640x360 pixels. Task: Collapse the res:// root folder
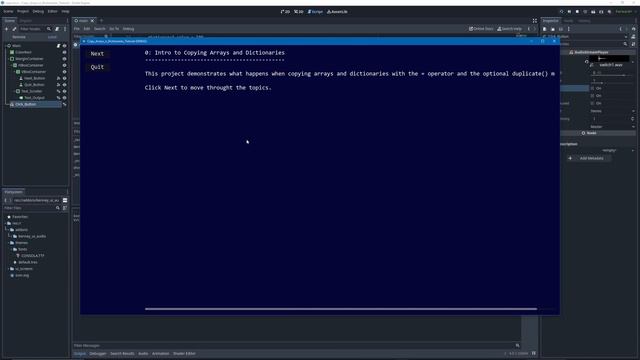click(x=5, y=223)
